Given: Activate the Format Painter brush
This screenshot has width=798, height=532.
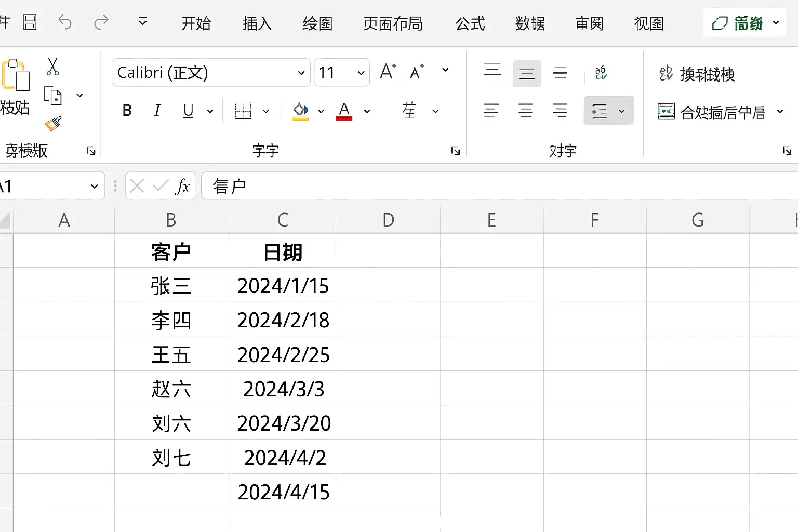Looking at the screenshot, I should (x=53, y=124).
